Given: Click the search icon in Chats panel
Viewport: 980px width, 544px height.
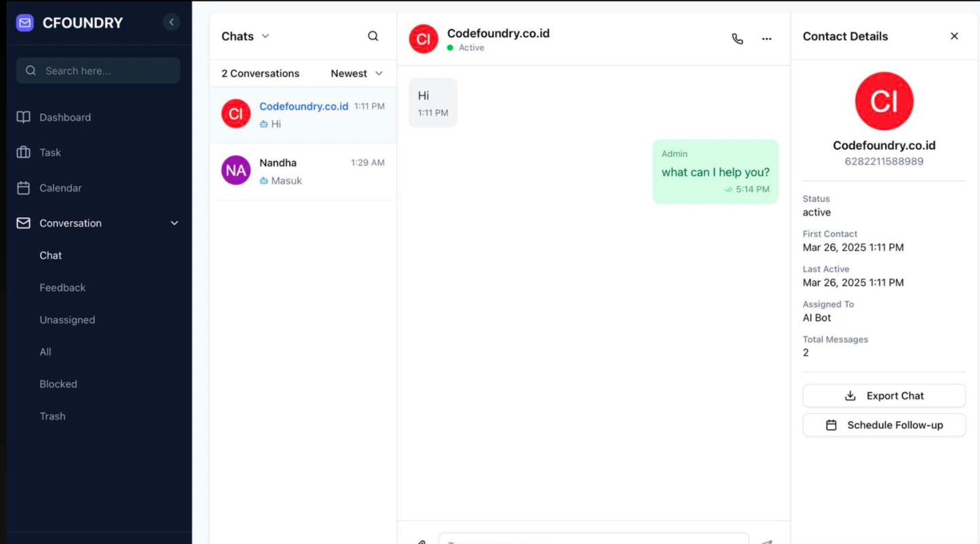Looking at the screenshot, I should tap(373, 36).
